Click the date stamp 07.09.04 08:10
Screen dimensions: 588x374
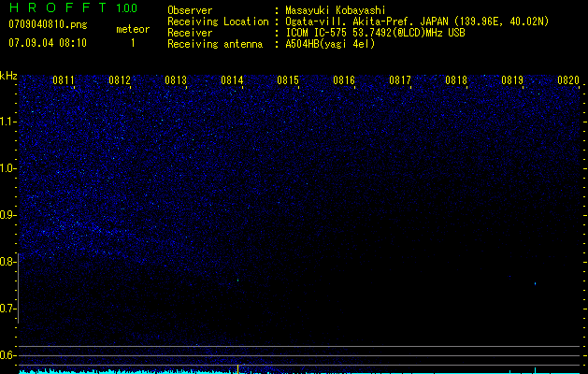click(x=48, y=43)
